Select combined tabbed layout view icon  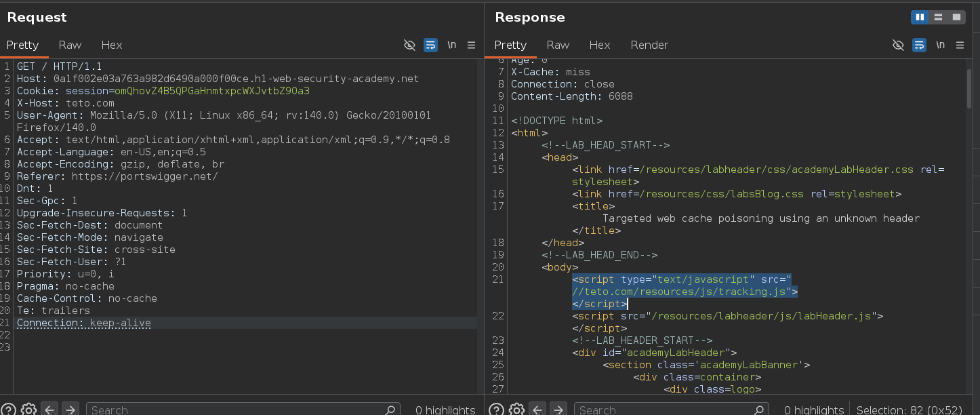tap(956, 17)
